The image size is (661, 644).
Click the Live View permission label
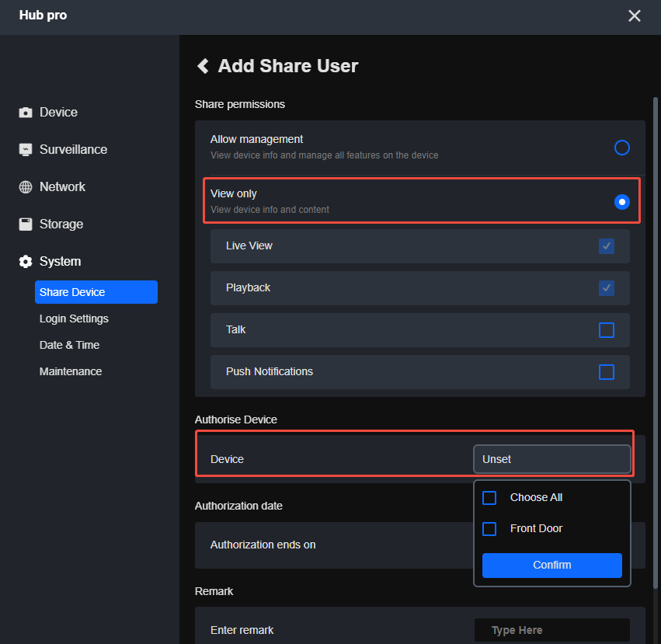tap(249, 245)
